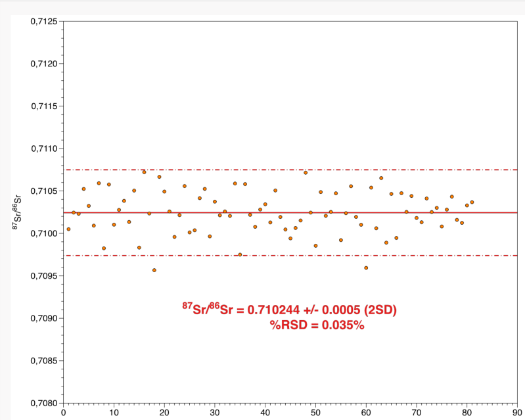Select the y-axis tick label '0,7120'
Screen dimensions: 525x420
44,64
